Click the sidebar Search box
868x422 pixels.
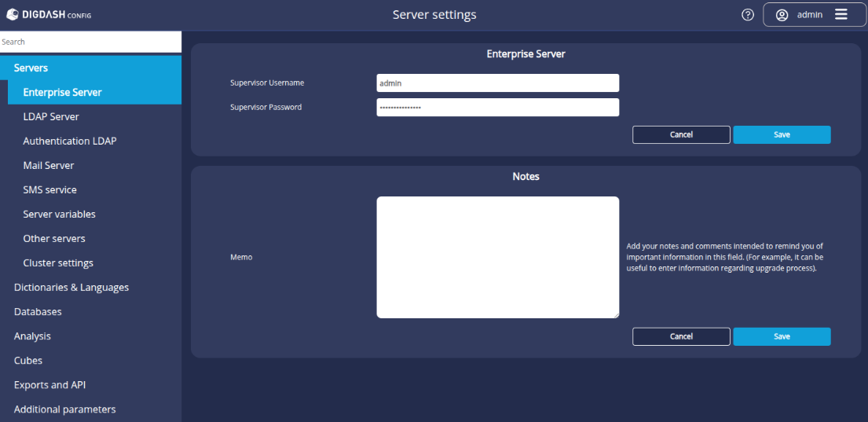[x=90, y=42]
